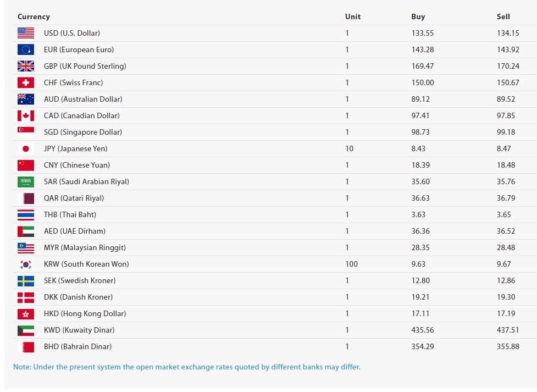Click the Canadian maple leaf flag icon
Viewport: 537px width, 392px height.
pos(26,115)
